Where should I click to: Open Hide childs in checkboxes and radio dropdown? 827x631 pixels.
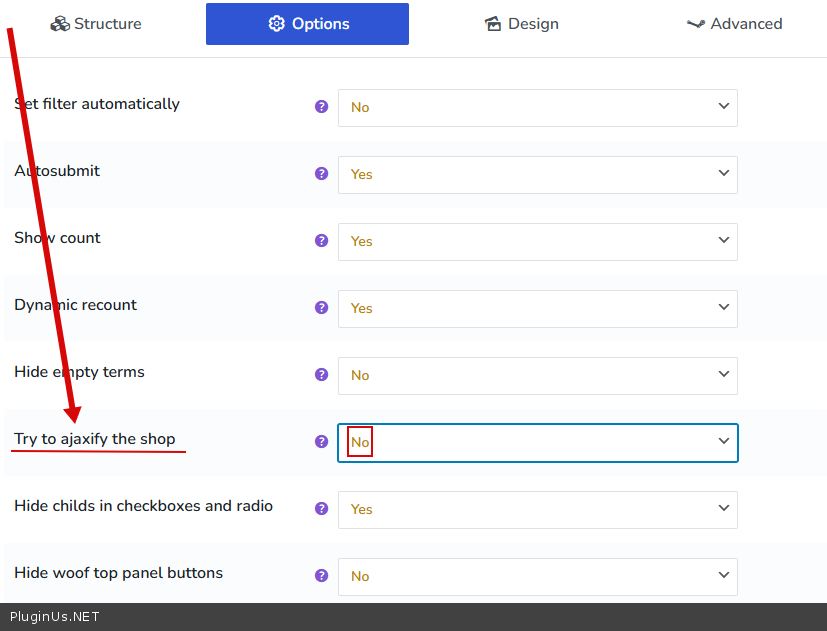coord(537,510)
